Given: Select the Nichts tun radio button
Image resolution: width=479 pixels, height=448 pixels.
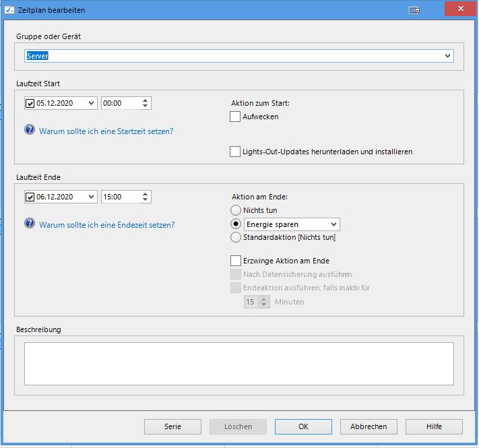Looking at the screenshot, I should pyautogui.click(x=236, y=211).
